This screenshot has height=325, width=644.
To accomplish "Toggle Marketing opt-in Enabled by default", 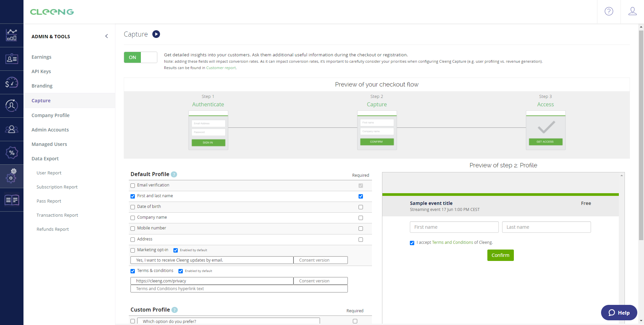I will click(175, 250).
